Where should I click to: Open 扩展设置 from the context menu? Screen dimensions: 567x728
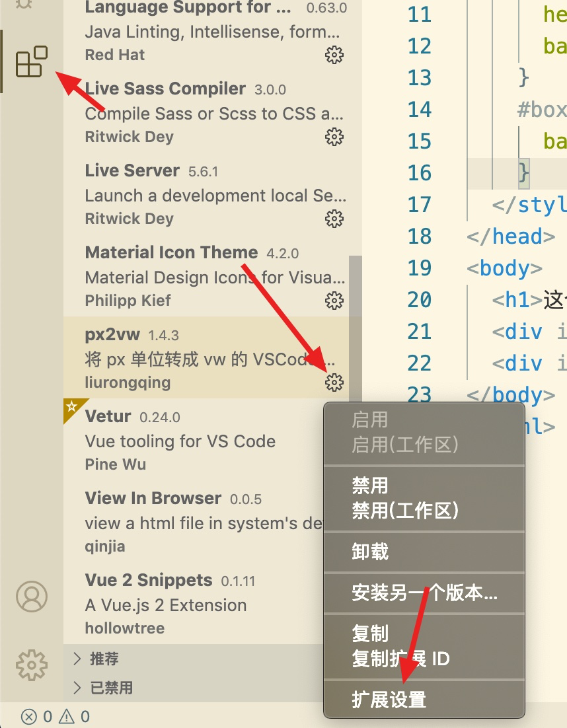(389, 699)
